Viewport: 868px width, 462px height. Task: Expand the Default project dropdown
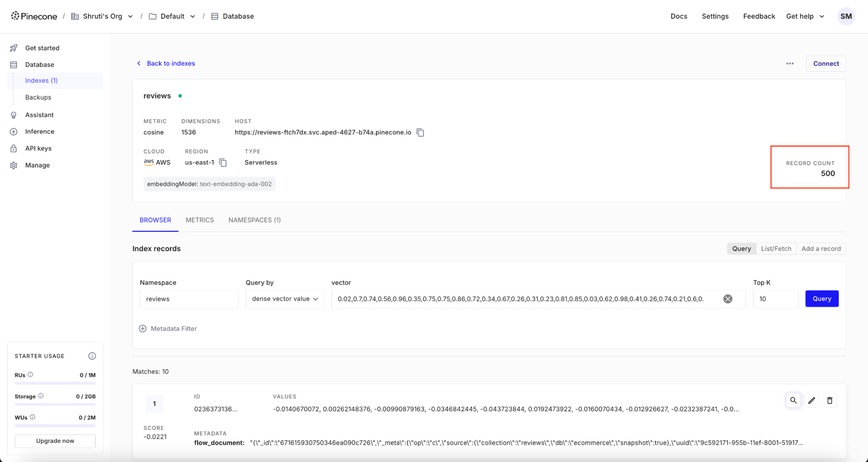(x=192, y=17)
